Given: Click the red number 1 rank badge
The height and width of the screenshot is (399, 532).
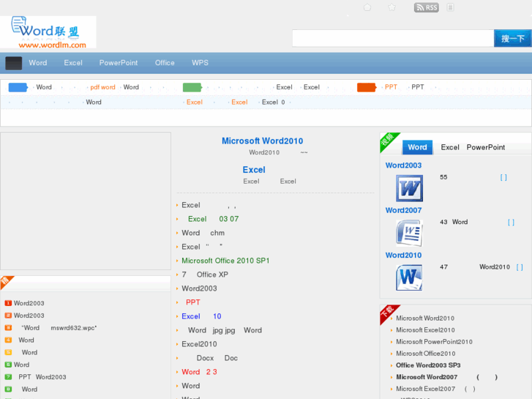Looking at the screenshot, I should click(8, 303).
